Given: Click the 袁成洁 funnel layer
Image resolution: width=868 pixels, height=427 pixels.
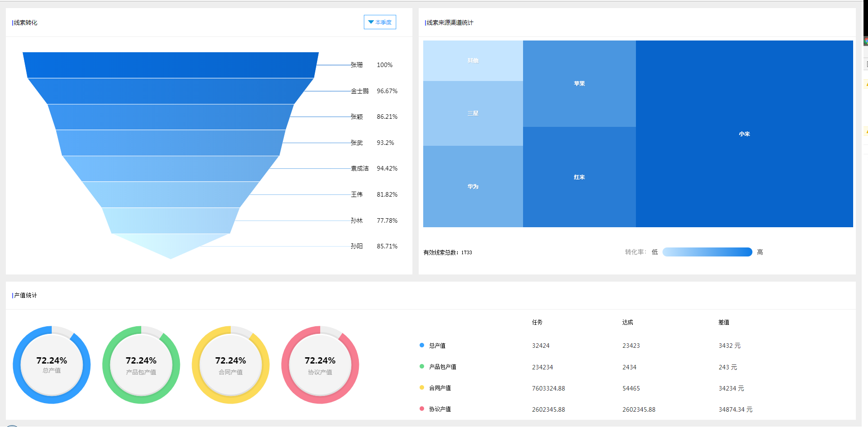Looking at the screenshot, I should [x=171, y=169].
